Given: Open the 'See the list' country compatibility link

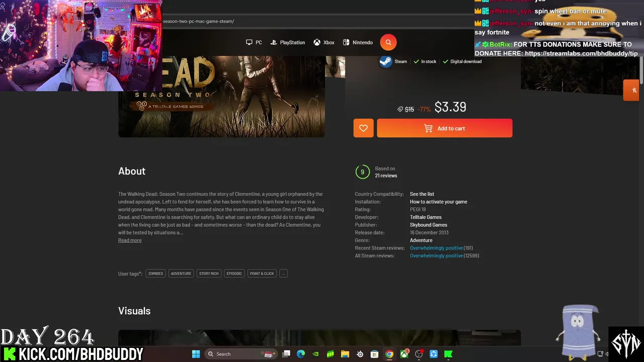Looking at the screenshot, I should click(x=422, y=194).
